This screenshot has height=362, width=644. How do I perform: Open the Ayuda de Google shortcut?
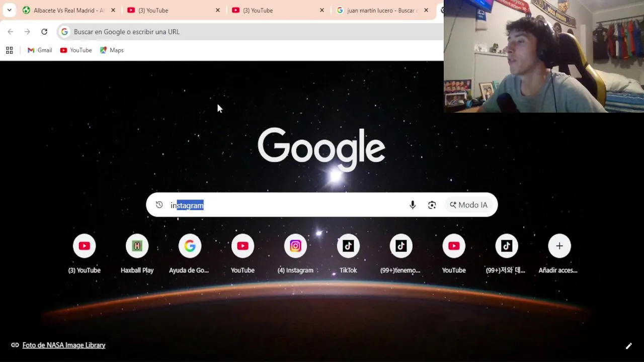point(190,254)
